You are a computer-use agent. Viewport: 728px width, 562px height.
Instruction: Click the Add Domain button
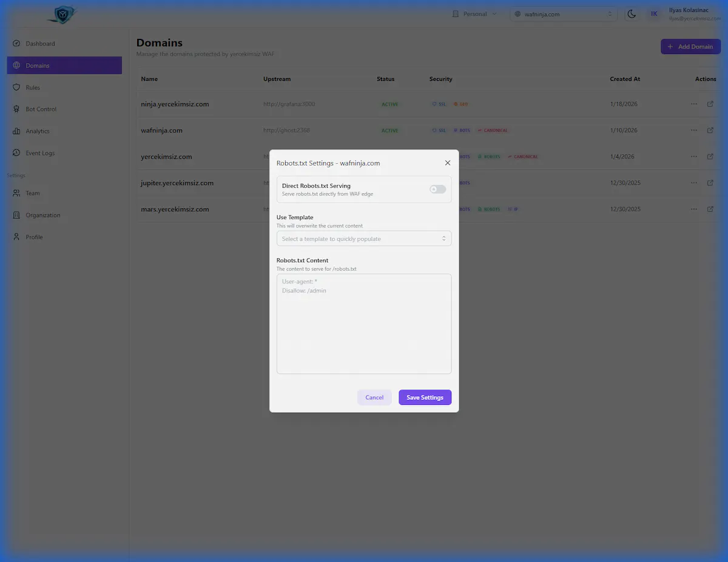[x=690, y=47]
